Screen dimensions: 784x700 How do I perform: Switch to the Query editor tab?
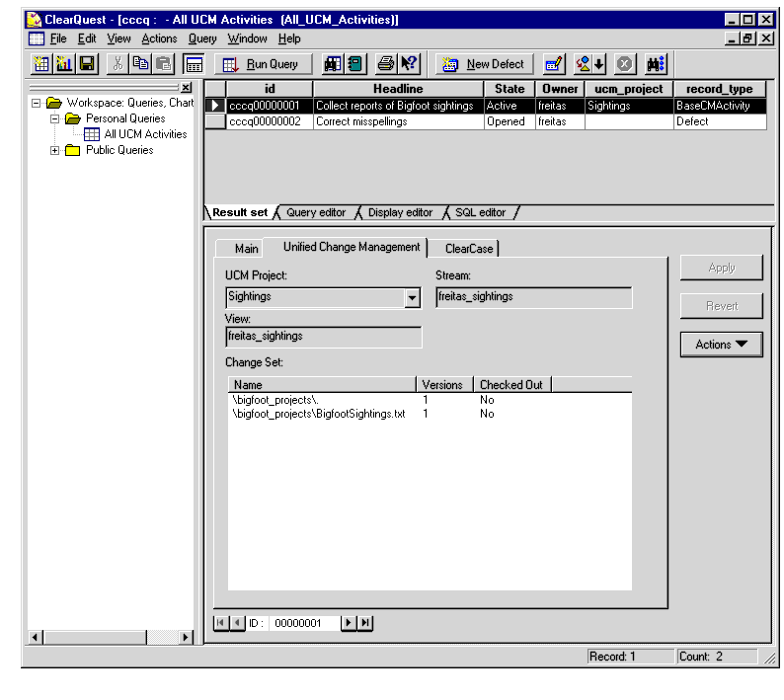[x=316, y=212]
